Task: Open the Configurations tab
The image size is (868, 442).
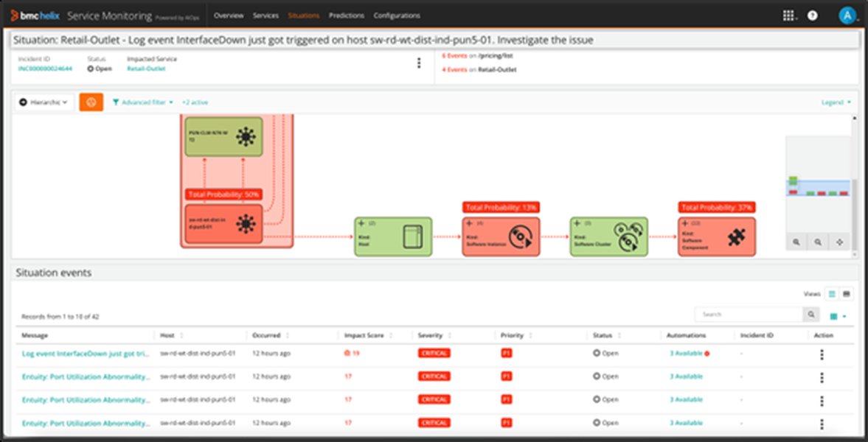Action: [397, 15]
